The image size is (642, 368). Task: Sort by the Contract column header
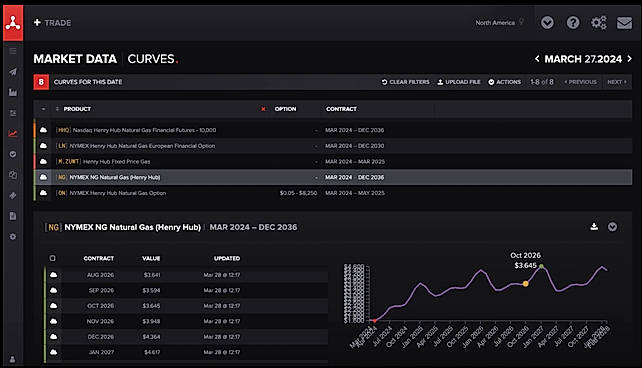point(341,109)
